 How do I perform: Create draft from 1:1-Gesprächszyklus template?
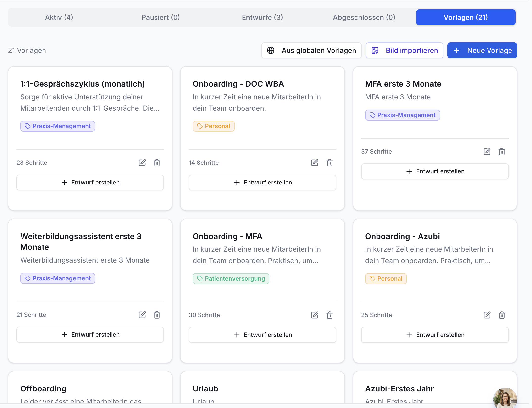coord(90,183)
